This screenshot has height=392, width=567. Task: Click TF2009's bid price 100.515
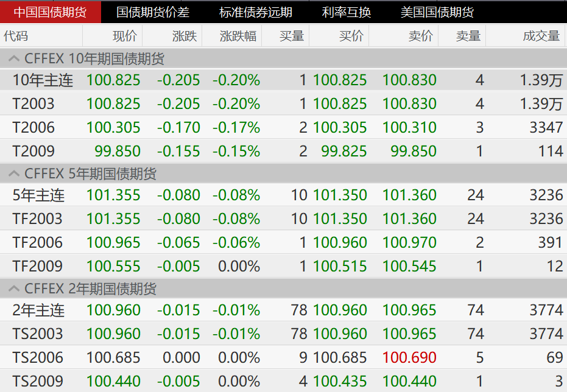point(340,266)
